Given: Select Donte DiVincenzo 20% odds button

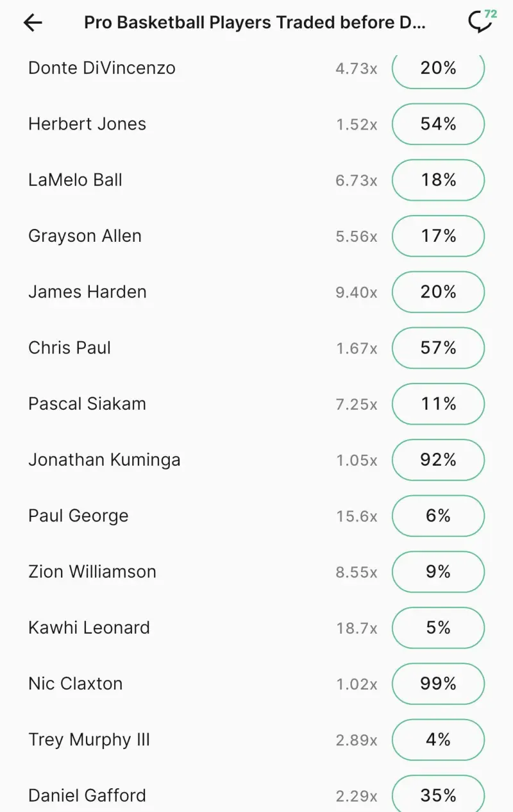Looking at the screenshot, I should tap(438, 69).
